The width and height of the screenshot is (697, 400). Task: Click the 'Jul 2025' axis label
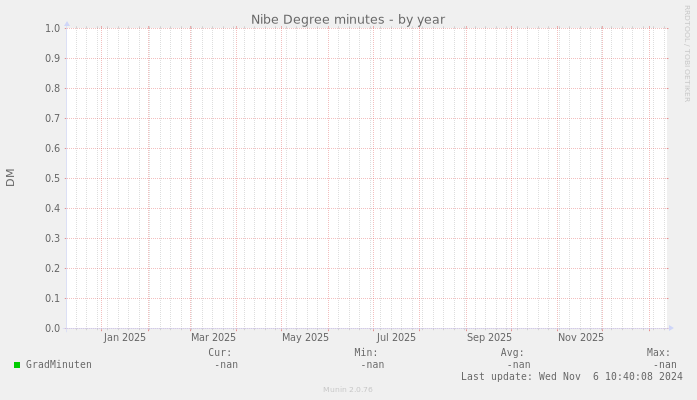click(396, 337)
